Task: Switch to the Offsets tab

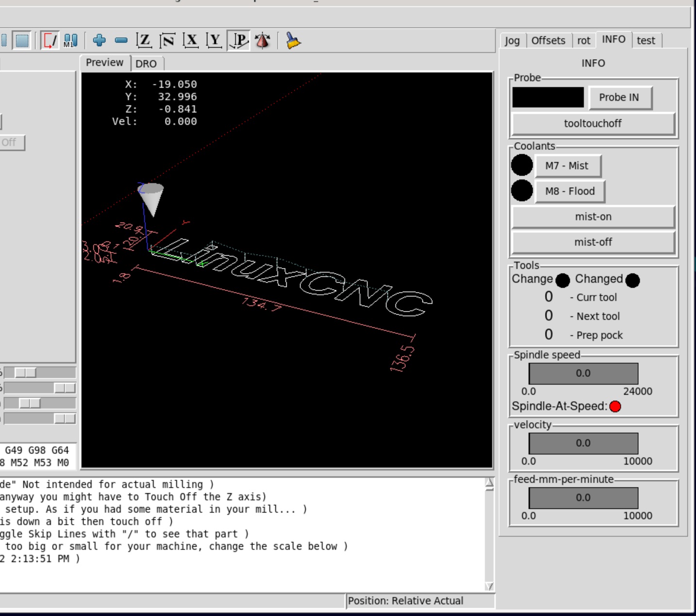Action: [548, 41]
